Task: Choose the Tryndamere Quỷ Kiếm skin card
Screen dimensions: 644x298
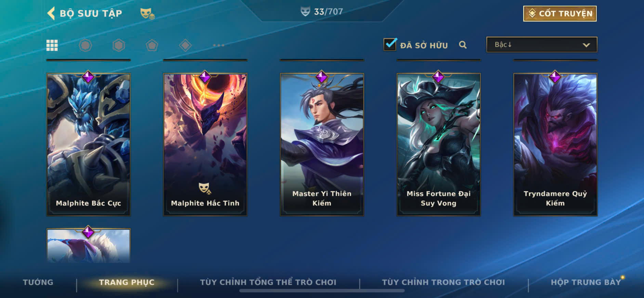Action: [555, 144]
